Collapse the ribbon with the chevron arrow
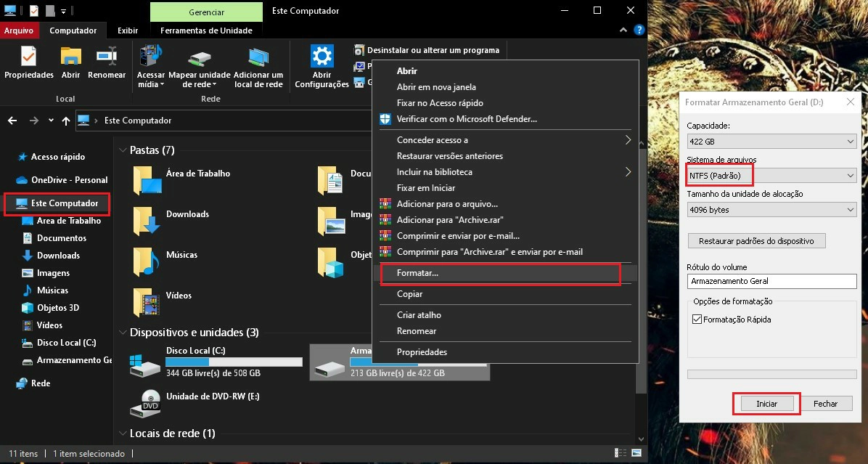Screen dimensions: 868x464 pyautogui.click(x=623, y=30)
